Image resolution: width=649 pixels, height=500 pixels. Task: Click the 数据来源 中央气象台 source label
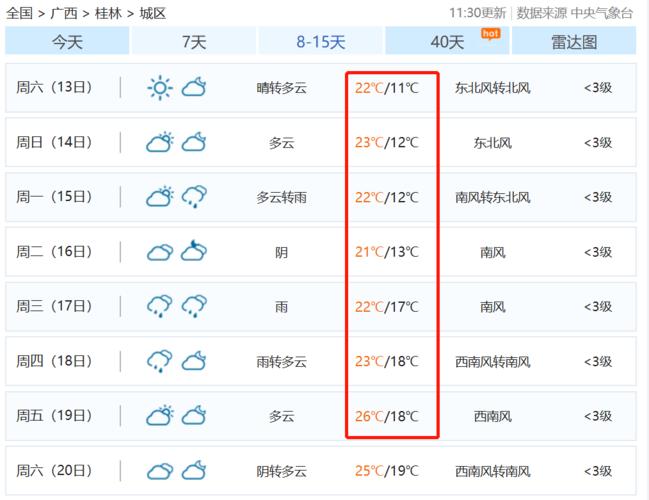(x=575, y=13)
